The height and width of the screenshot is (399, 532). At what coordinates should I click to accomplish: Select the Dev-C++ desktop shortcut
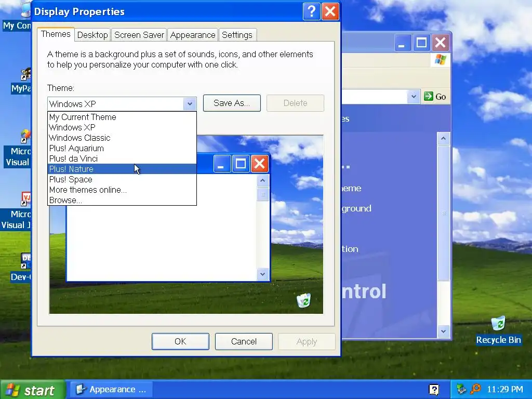click(x=20, y=268)
